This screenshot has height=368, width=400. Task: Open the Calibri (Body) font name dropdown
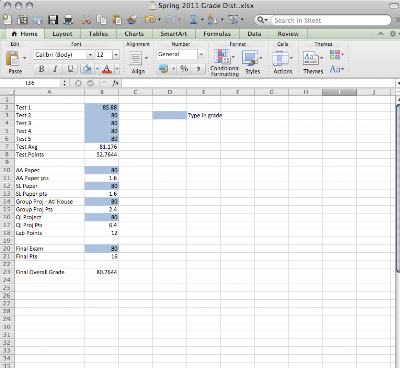pyautogui.click(x=90, y=55)
